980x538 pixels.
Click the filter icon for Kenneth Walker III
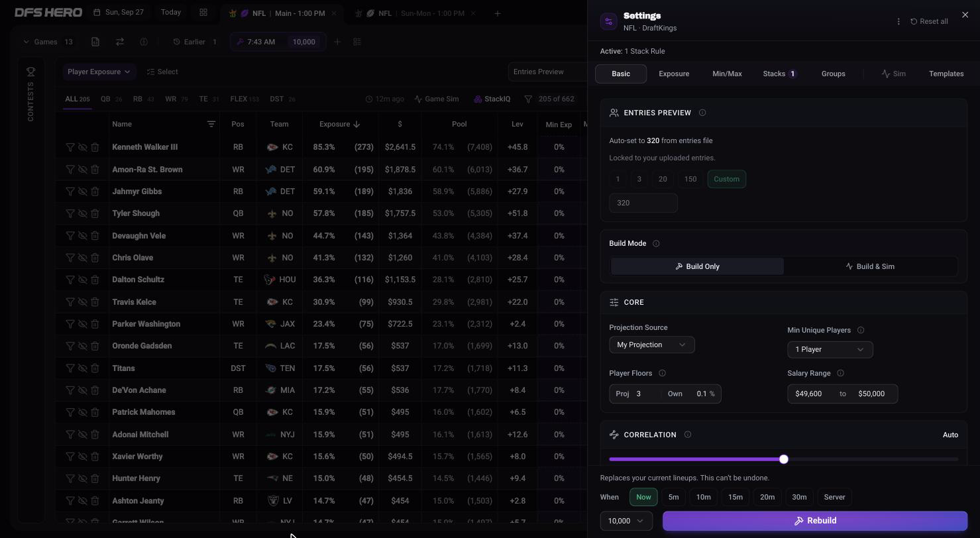point(70,147)
